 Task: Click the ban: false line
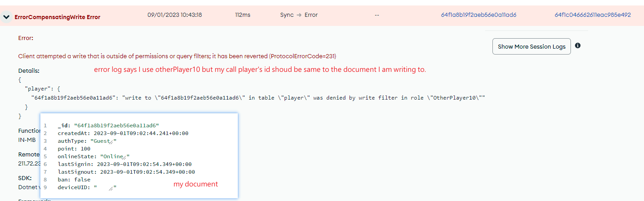pos(75,180)
